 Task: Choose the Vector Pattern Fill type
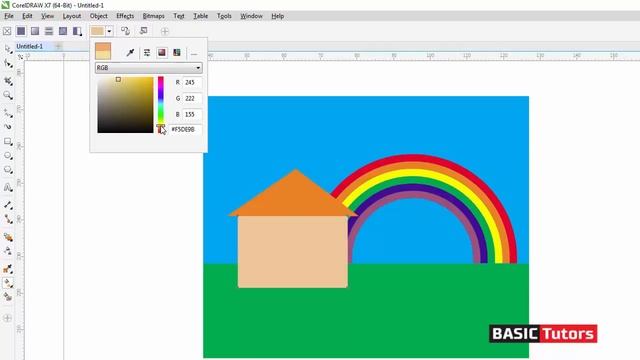pyautogui.click(x=49, y=31)
